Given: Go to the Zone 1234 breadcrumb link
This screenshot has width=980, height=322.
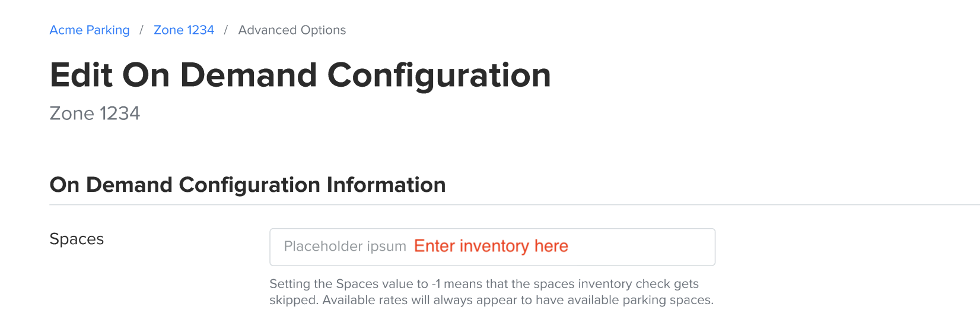Looking at the screenshot, I should point(184,30).
